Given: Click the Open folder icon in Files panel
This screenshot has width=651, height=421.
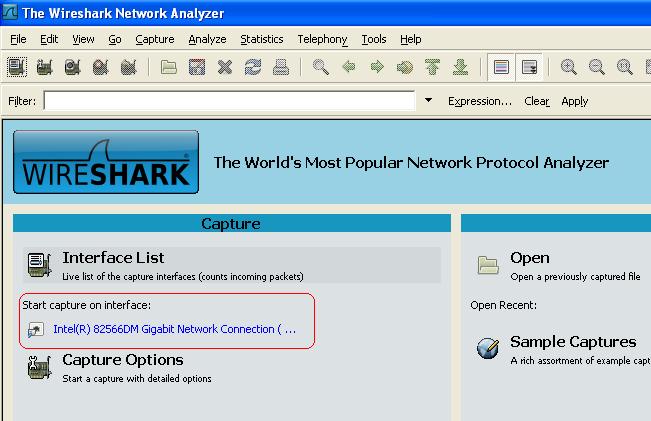Looking at the screenshot, I should coord(488,265).
